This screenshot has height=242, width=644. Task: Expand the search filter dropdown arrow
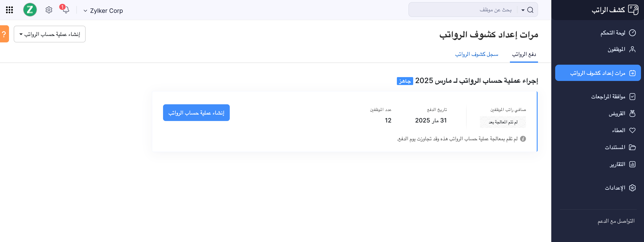[523, 10]
